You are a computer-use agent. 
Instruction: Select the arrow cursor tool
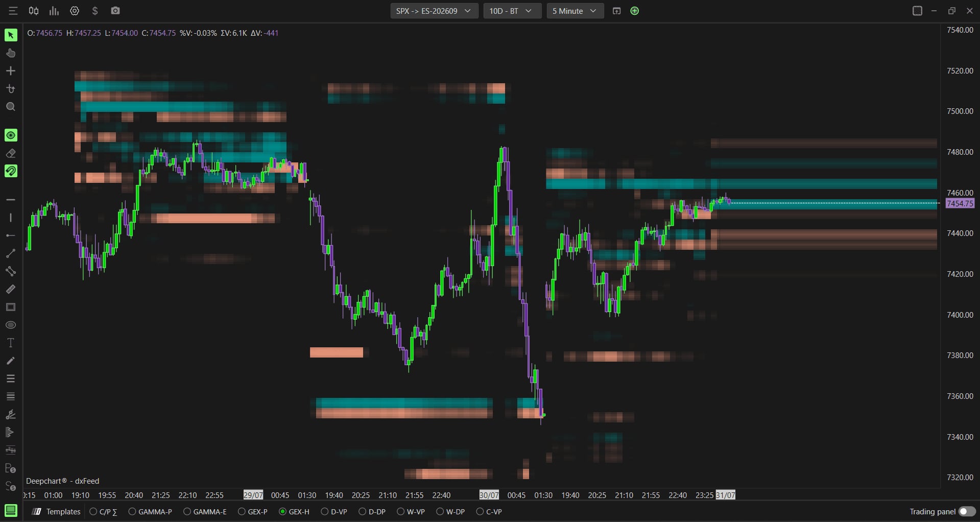(x=11, y=35)
